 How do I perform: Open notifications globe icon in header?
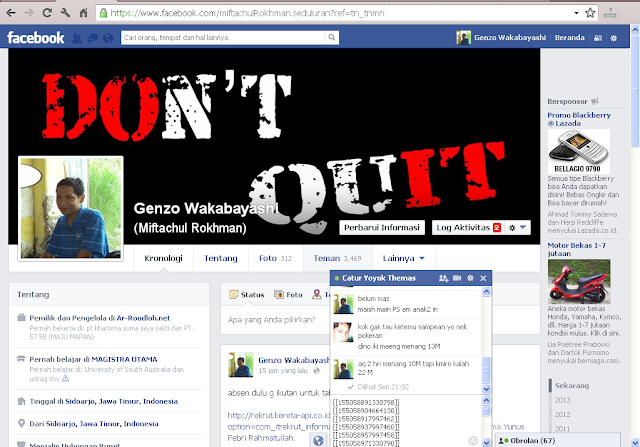108,38
